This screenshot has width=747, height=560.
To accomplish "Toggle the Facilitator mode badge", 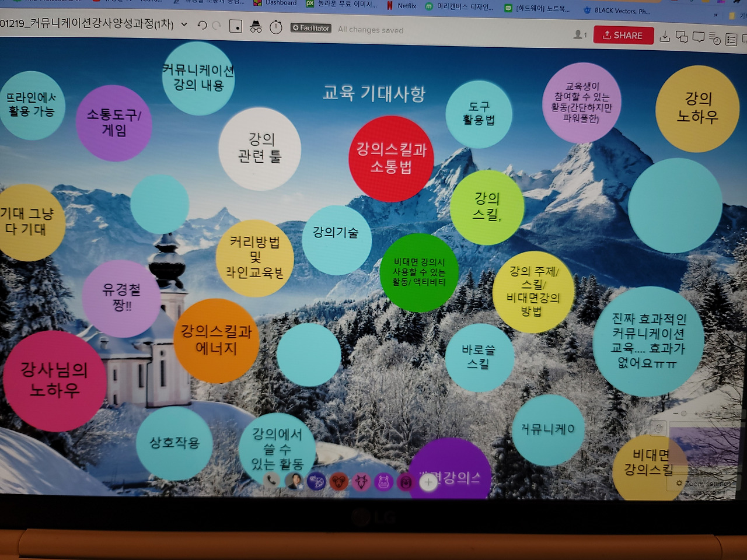I will pos(310,27).
